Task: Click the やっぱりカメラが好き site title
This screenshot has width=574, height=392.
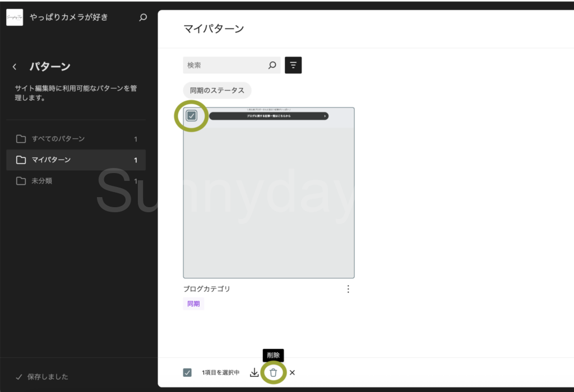Action: tap(69, 17)
